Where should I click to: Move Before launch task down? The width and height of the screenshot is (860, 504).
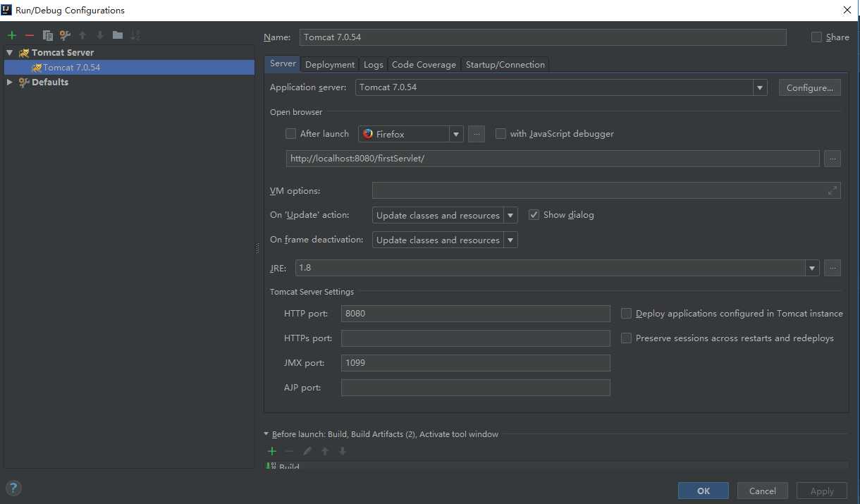(343, 451)
